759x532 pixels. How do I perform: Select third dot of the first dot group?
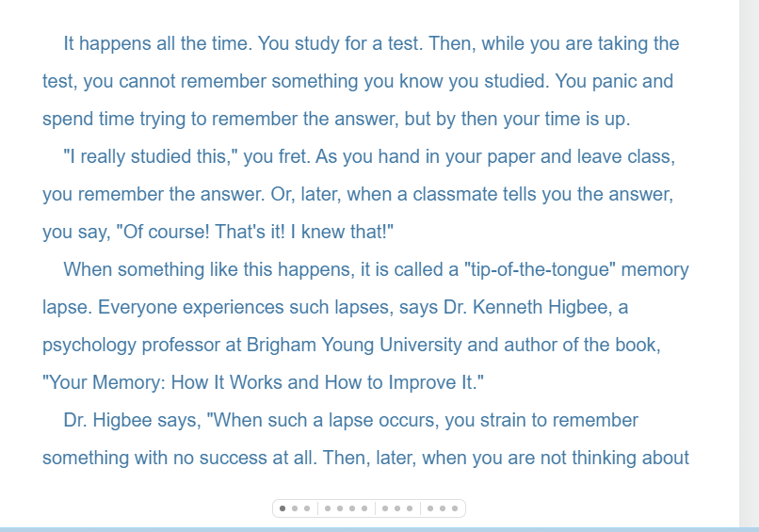coord(307,508)
